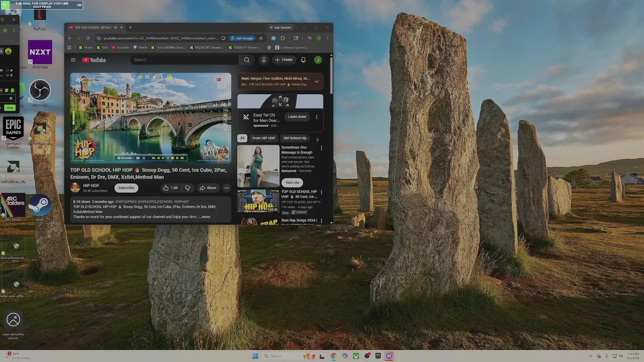Expand the Next up mix queue

(316, 81)
